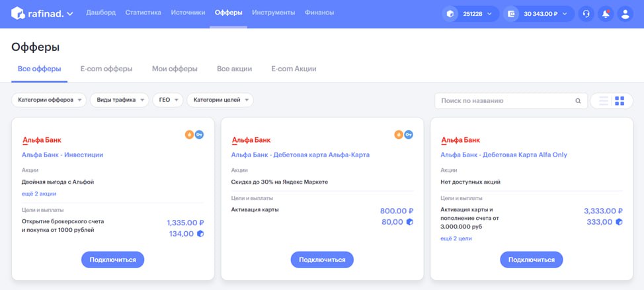This screenshot has height=290, width=644.
Task: Switch to grid view layout
Action: (620, 101)
